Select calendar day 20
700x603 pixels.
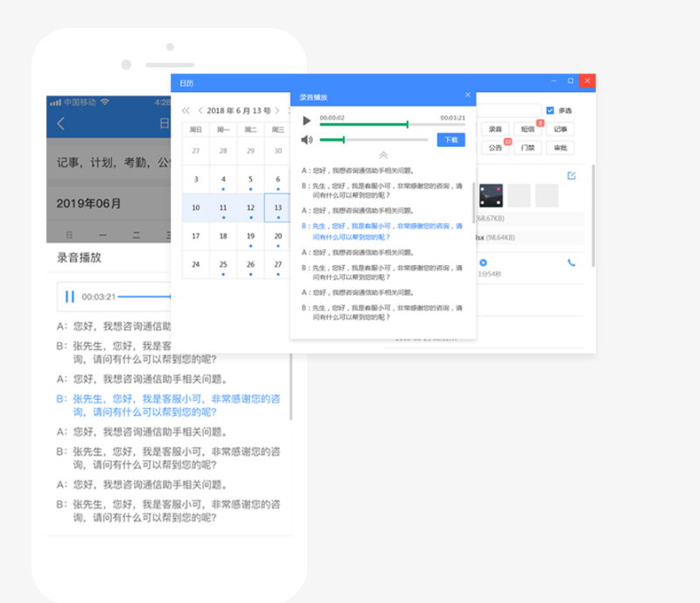277,236
